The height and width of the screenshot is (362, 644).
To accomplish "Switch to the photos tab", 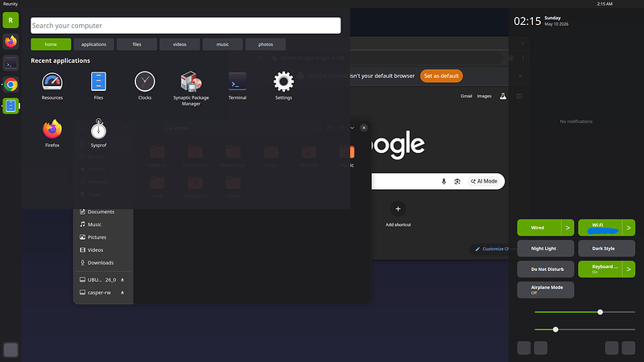I will click(x=266, y=44).
